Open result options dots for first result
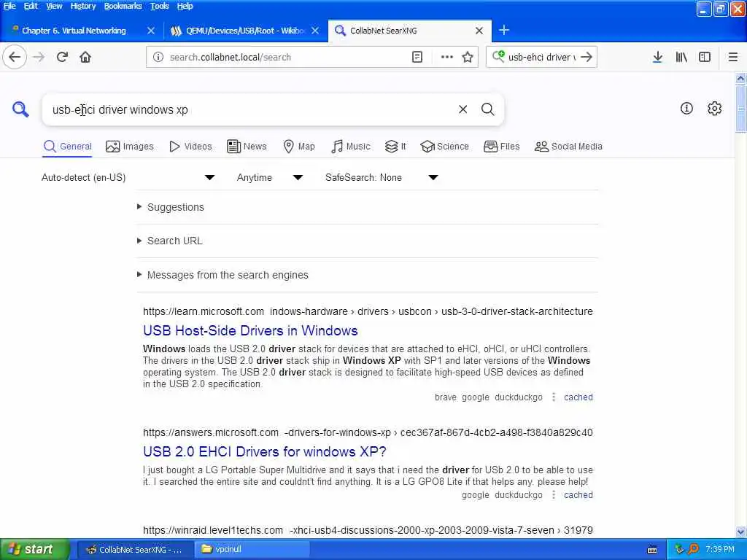The width and height of the screenshot is (747, 560). [x=553, y=397]
